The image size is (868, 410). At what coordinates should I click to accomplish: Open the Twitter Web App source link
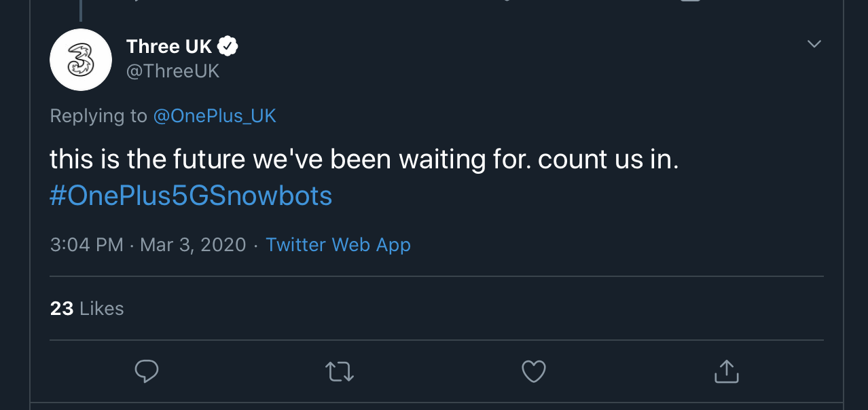pos(338,244)
